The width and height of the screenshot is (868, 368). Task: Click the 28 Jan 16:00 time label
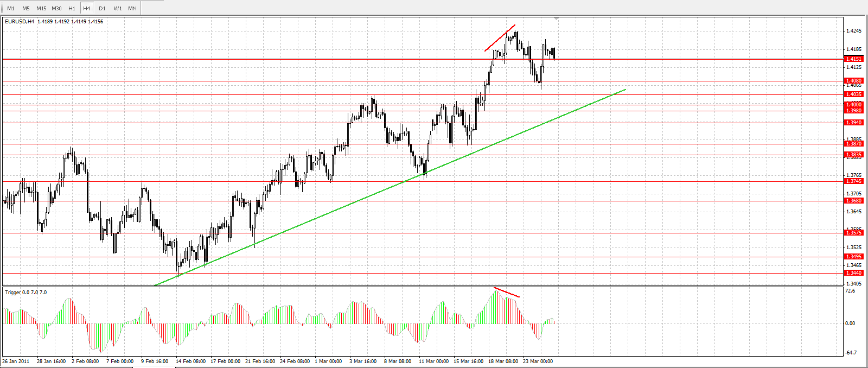[52, 361]
